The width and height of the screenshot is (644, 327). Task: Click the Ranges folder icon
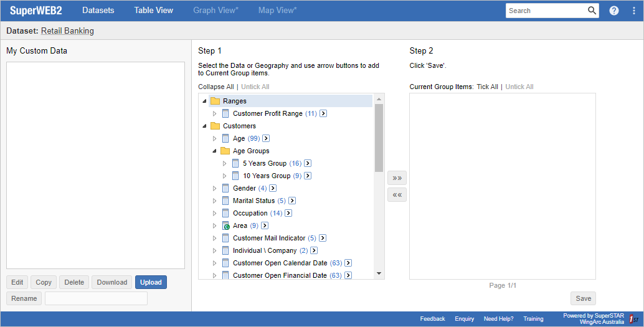215,101
